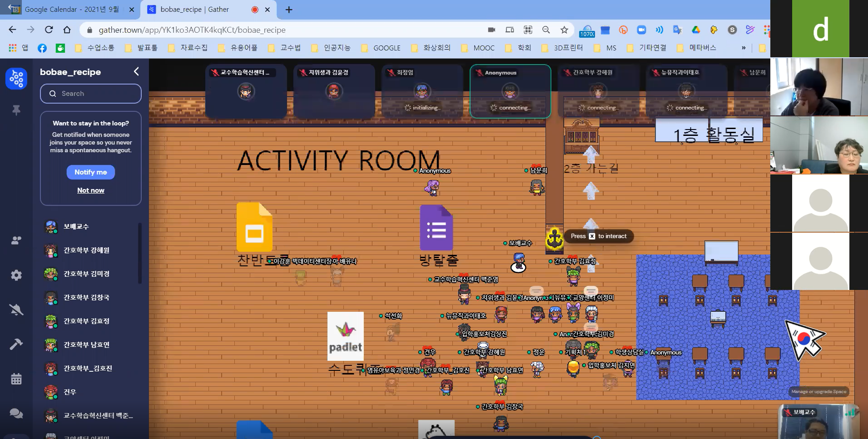The image size is (868, 439).
Task: Select participant 간호학부 김효정 in the list
Action: (90, 321)
